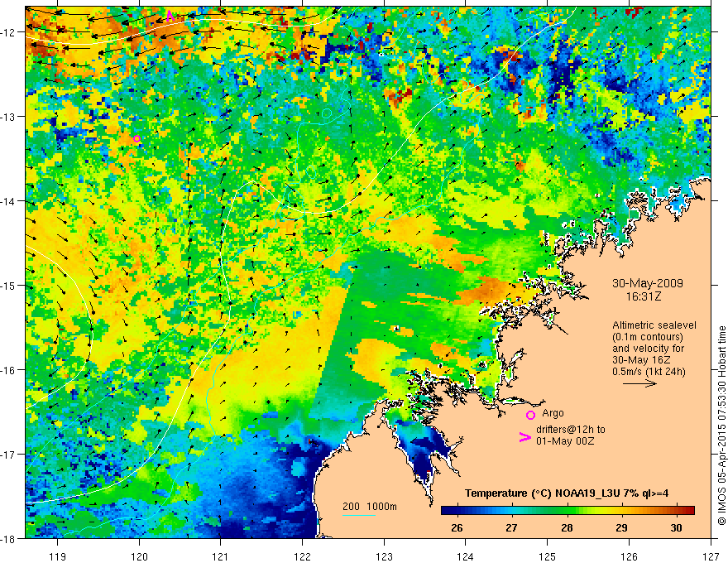Click the temperature color bar
Viewport: 728px width, 563px height.
pyautogui.click(x=568, y=510)
